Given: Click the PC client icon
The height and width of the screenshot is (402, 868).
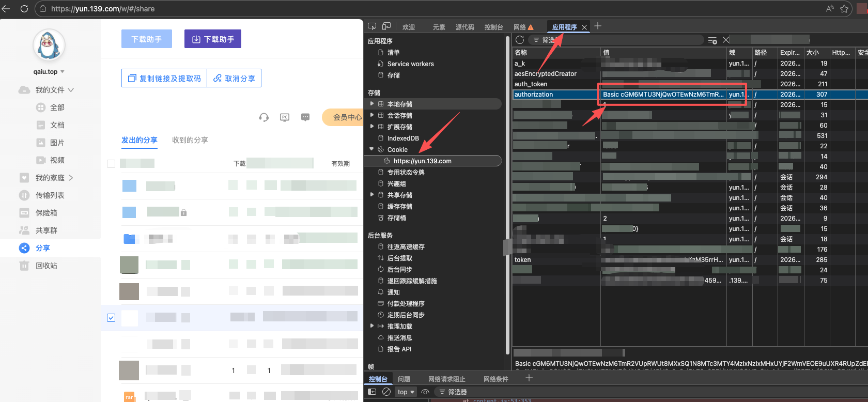Looking at the screenshot, I should [285, 117].
